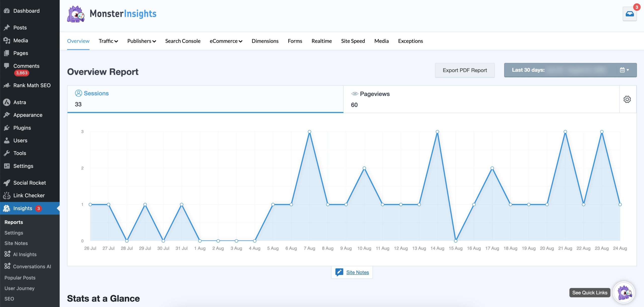Viewport: 644px width, 307px height.
Task: Open the Site Notes link
Action: pyautogui.click(x=357, y=272)
